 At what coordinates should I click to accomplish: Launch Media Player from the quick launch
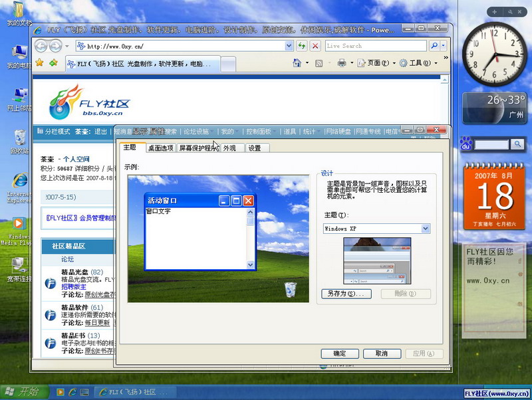click(61, 392)
